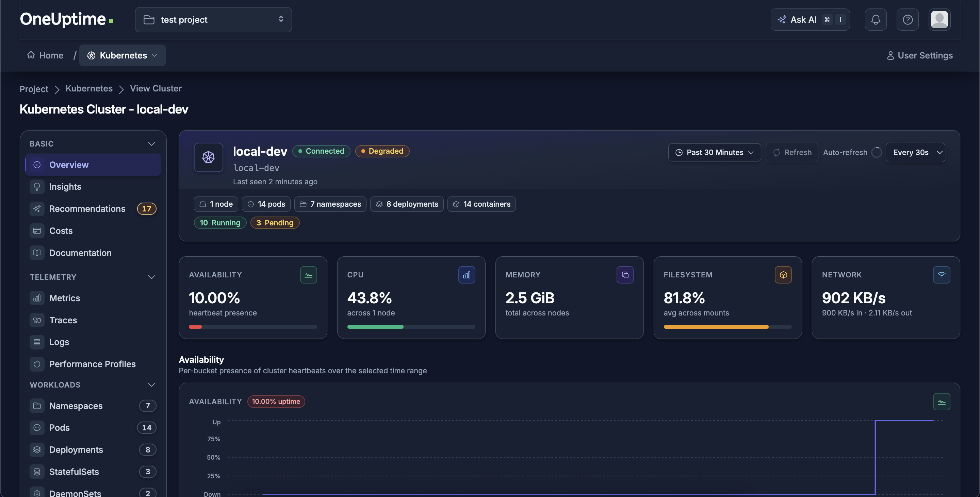Click the CPU green usage bar
The image size is (980, 497).
(x=375, y=327)
